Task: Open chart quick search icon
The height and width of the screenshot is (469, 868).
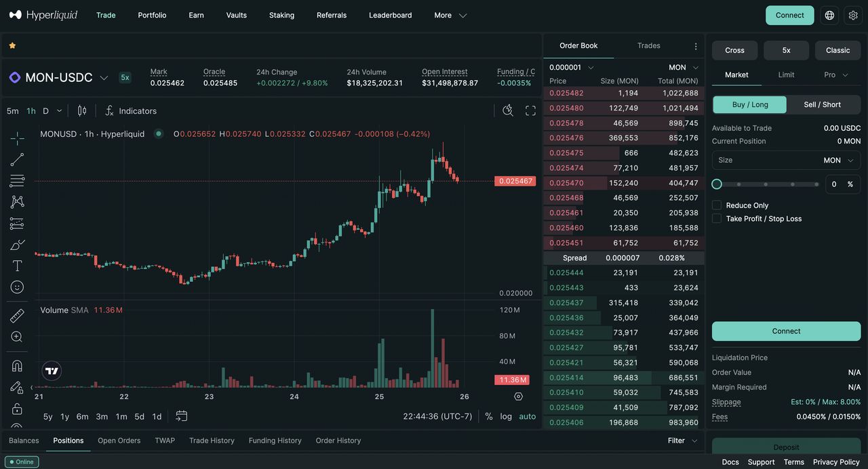Action: (x=508, y=110)
